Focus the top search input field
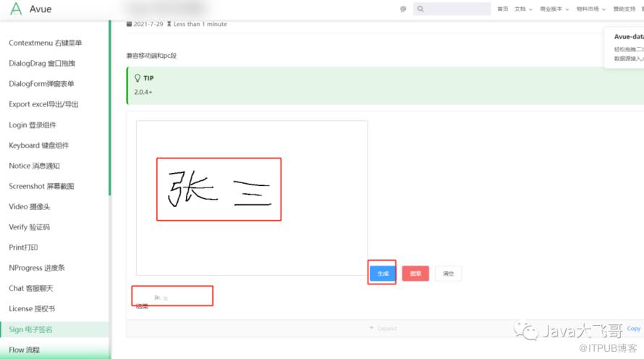The image size is (644, 359). tap(452, 9)
